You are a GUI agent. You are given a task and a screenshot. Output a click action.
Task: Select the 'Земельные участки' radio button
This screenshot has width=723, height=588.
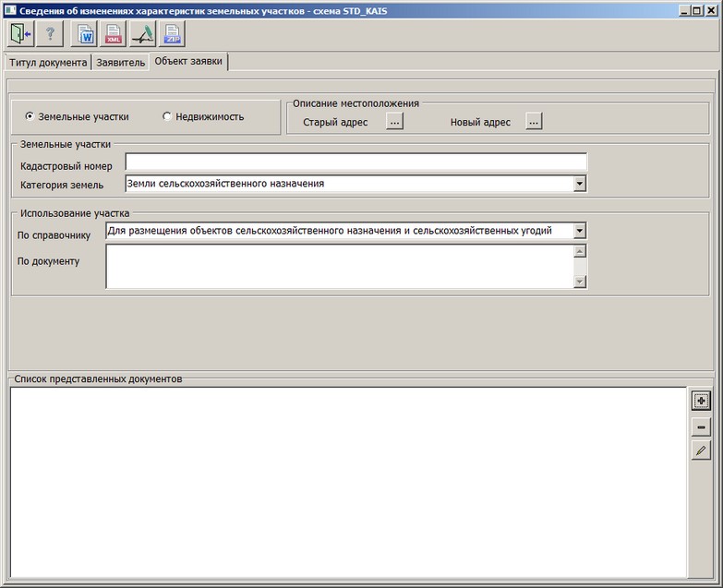pos(30,117)
